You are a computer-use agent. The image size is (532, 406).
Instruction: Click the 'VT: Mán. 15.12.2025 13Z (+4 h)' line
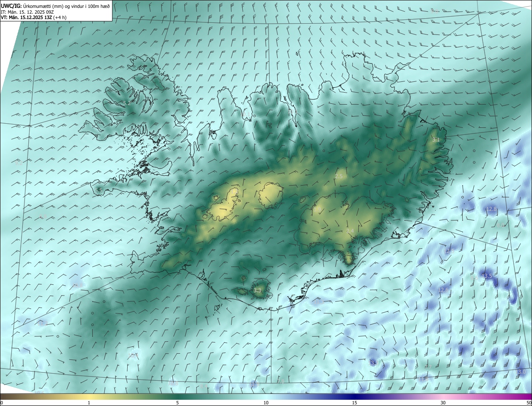pos(34,17)
